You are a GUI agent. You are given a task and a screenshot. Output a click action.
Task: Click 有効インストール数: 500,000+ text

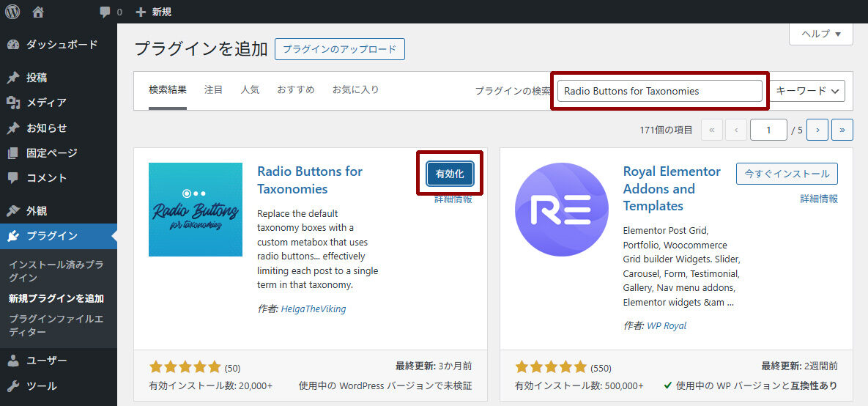click(579, 385)
